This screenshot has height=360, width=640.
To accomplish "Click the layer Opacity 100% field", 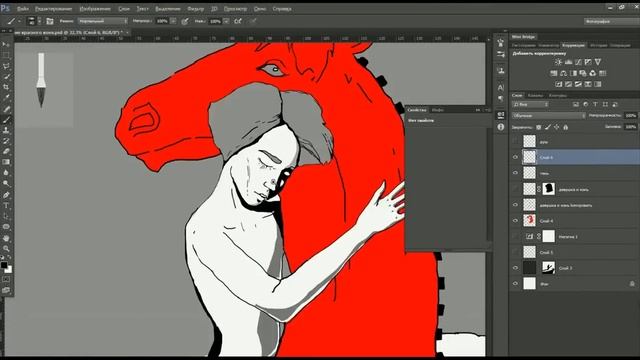I will click(x=630, y=116).
